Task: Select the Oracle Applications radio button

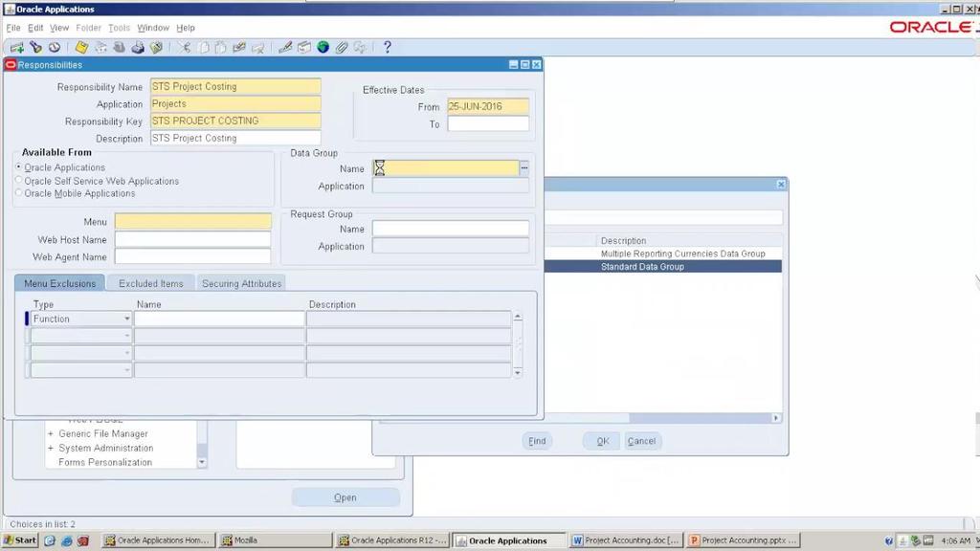Action: tap(19, 167)
